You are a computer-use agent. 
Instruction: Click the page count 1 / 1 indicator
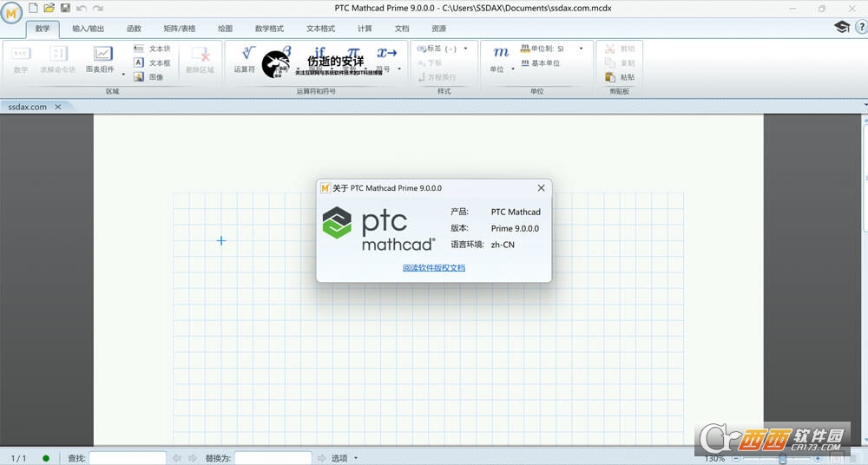18,458
